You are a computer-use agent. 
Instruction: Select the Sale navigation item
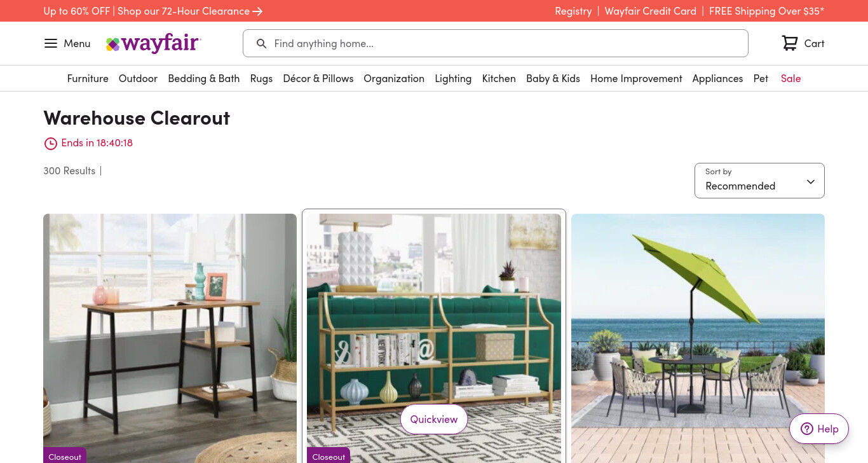[x=790, y=78]
